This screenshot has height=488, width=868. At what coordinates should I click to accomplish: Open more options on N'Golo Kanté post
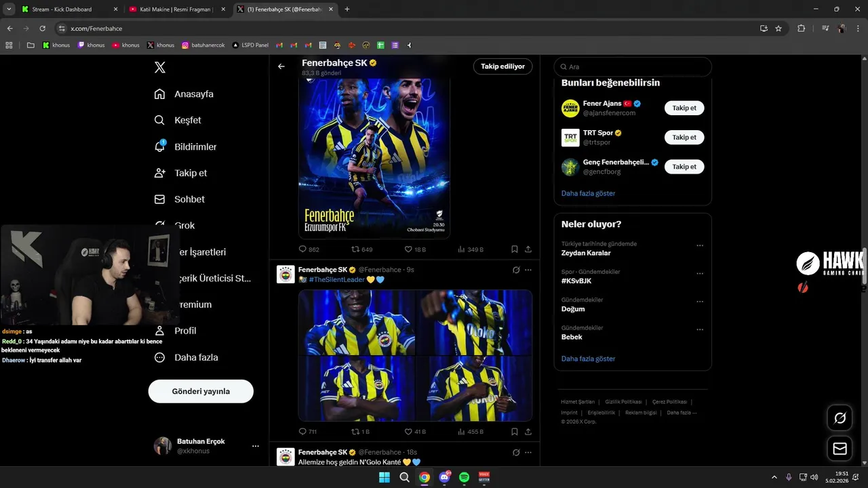528,452
